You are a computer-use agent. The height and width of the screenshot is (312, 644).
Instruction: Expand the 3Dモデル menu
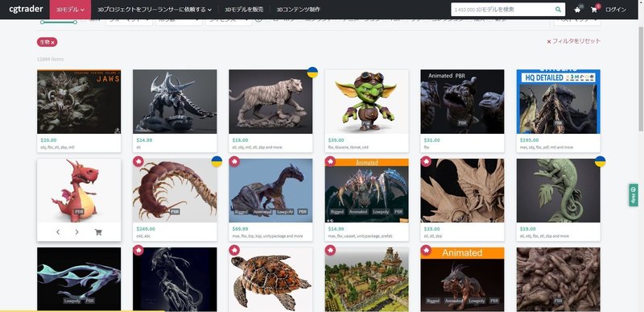(70, 10)
